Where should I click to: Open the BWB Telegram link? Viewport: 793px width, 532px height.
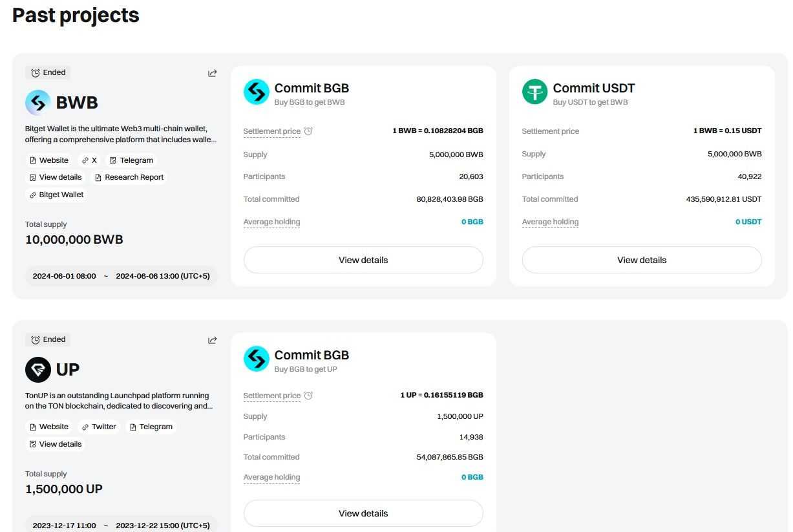point(131,160)
